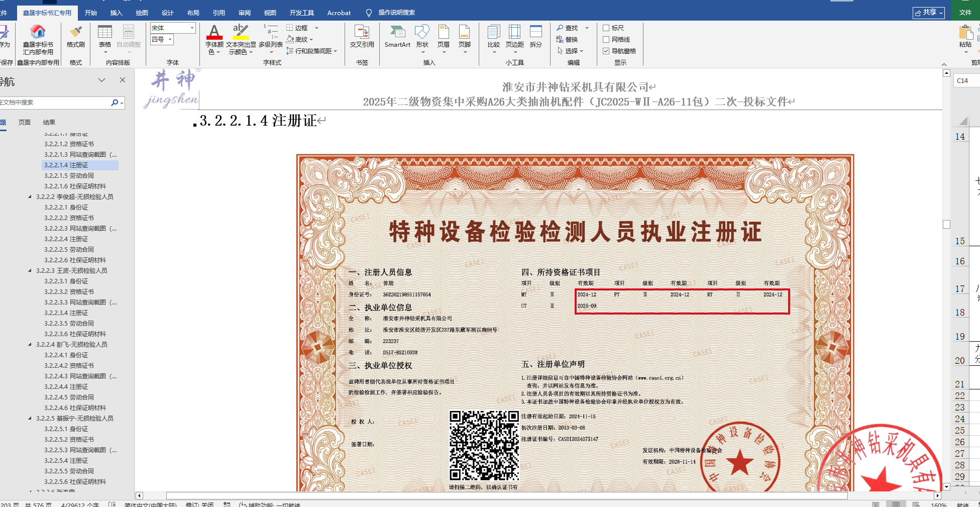Open the 形状 shapes gallery

coord(422,33)
